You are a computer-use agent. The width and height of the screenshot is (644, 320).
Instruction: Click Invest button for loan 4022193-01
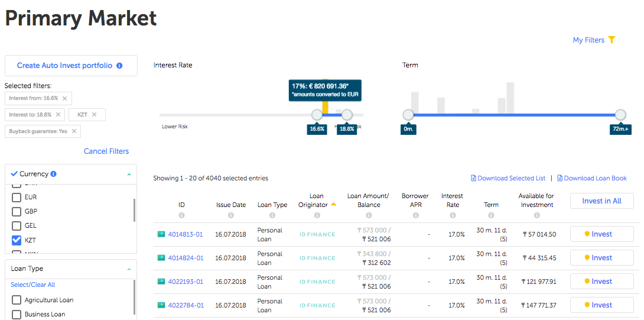pos(601,282)
